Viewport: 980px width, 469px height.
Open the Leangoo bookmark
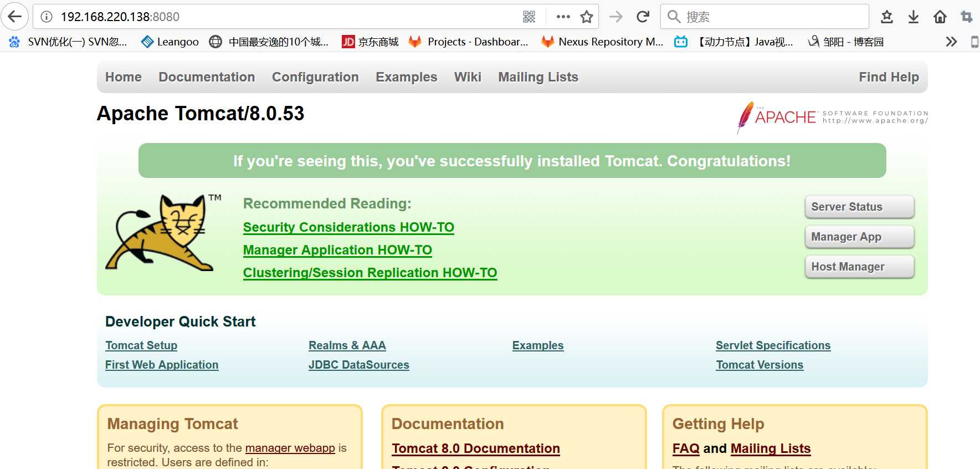170,42
